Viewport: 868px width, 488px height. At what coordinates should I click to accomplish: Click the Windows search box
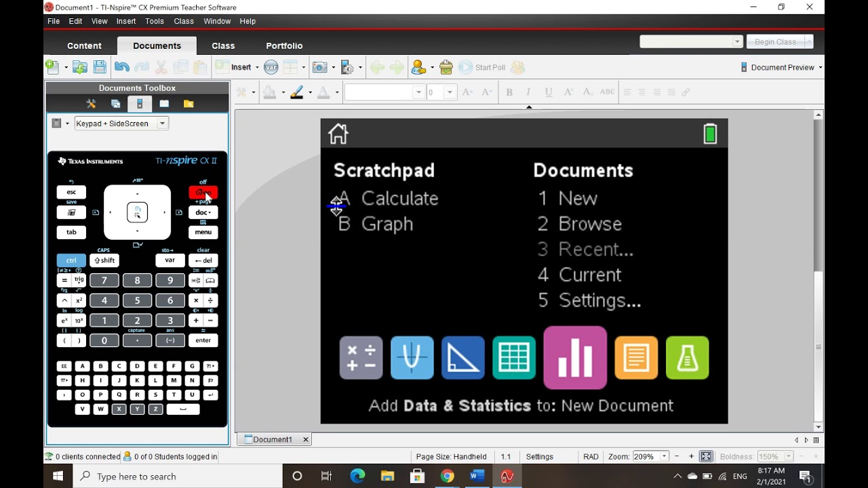tap(177, 476)
